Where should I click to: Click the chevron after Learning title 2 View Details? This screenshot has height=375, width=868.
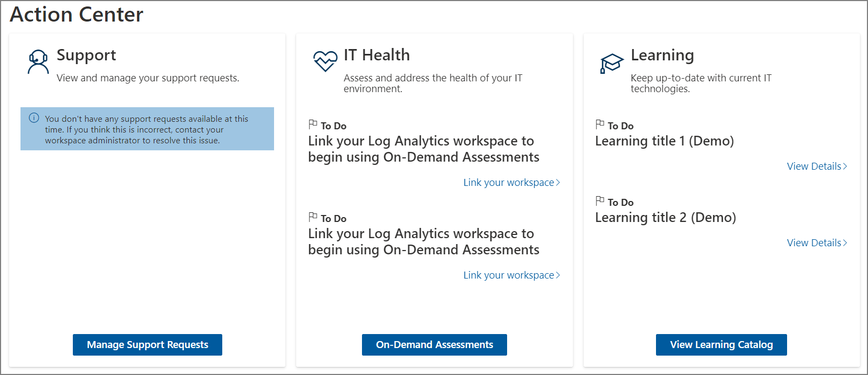tap(845, 243)
